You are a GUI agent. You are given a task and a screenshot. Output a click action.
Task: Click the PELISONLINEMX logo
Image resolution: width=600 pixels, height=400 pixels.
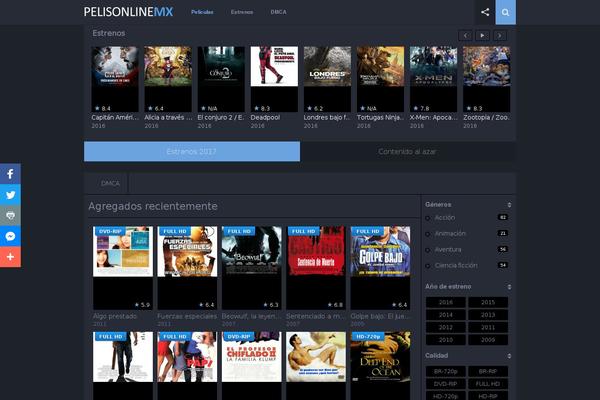click(x=128, y=12)
